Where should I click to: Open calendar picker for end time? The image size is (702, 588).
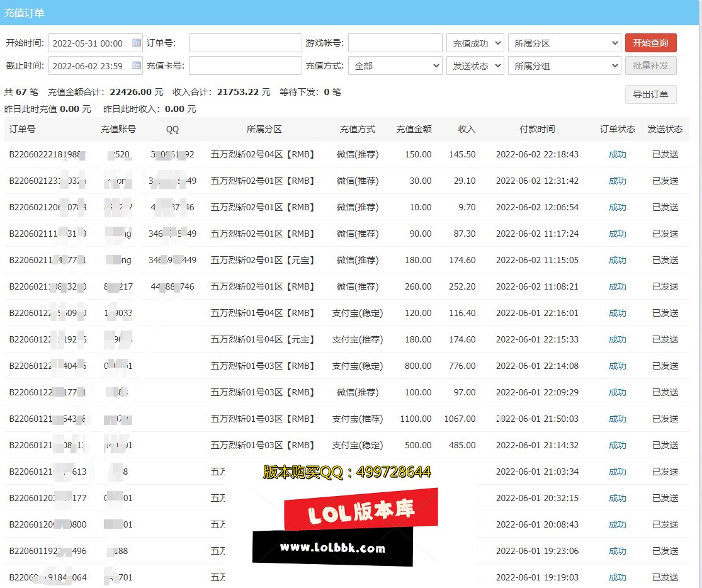click(x=137, y=65)
